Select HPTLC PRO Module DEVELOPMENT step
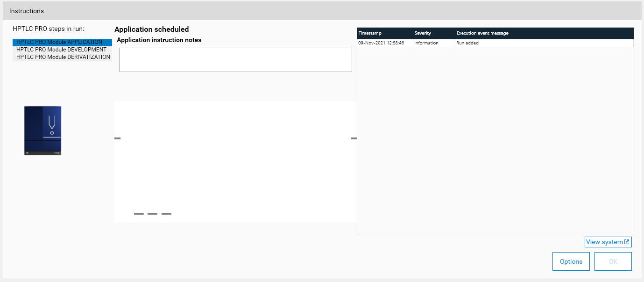 click(61, 50)
